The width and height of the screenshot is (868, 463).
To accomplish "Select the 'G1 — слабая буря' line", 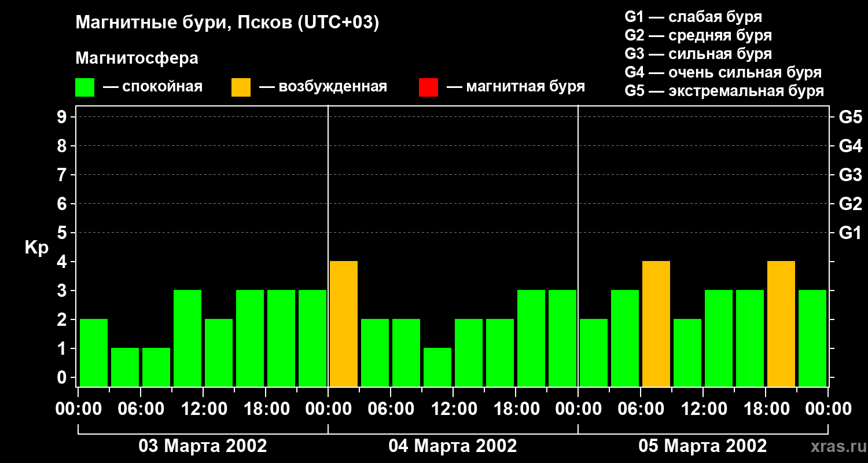I will click(x=693, y=17).
